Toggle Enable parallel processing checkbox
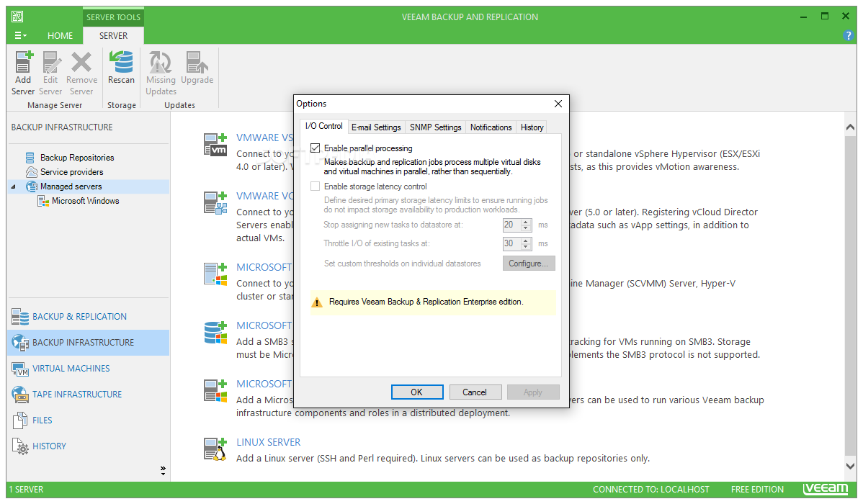Screen dimensions: 863x504 316,148
